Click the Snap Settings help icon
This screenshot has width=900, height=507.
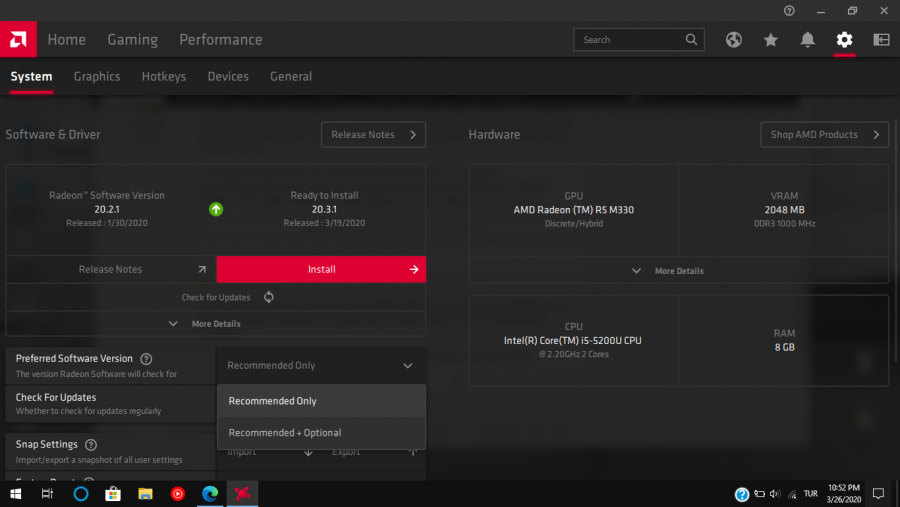click(91, 445)
